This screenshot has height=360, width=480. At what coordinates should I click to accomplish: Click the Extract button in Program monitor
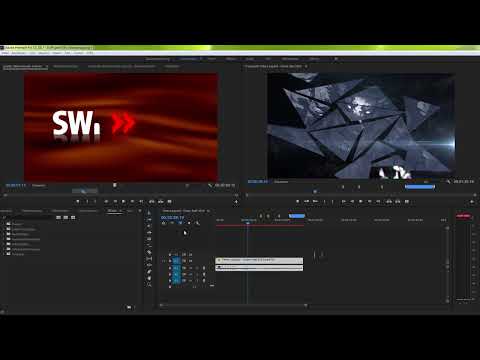point(398,201)
